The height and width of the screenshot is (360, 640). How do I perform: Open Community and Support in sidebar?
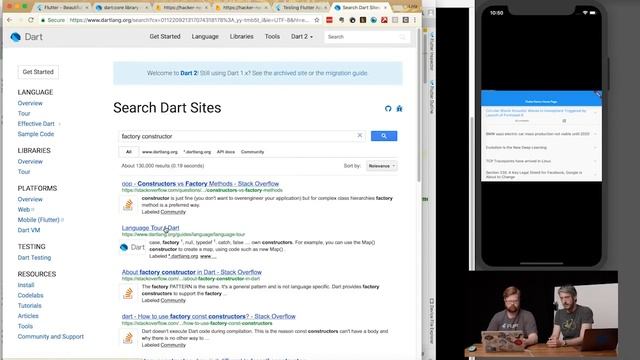tap(51, 336)
